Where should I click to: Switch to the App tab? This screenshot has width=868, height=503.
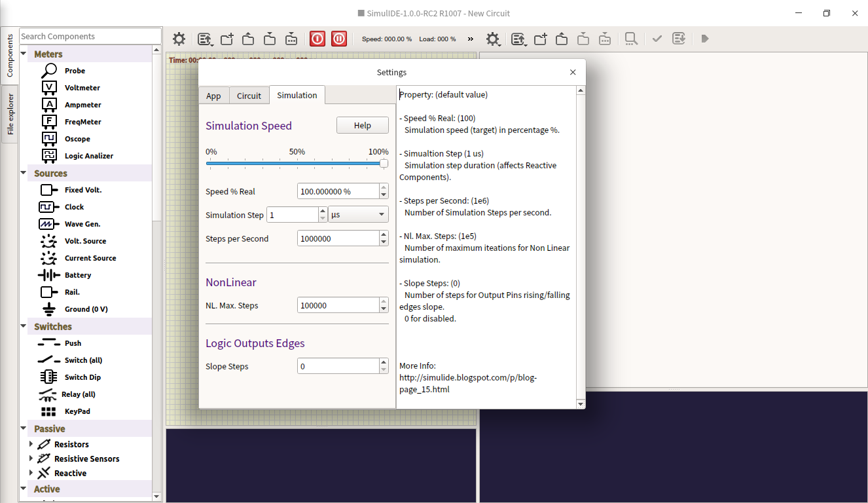(213, 96)
